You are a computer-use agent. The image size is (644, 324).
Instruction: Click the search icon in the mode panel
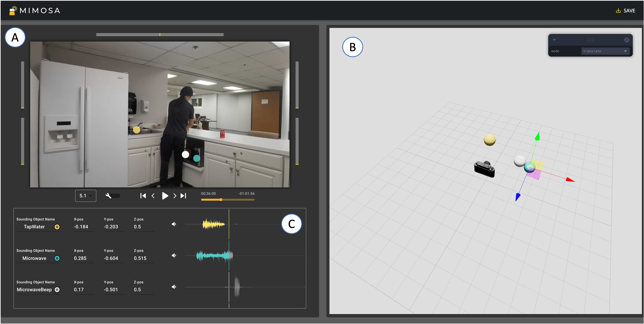tap(627, 40)
